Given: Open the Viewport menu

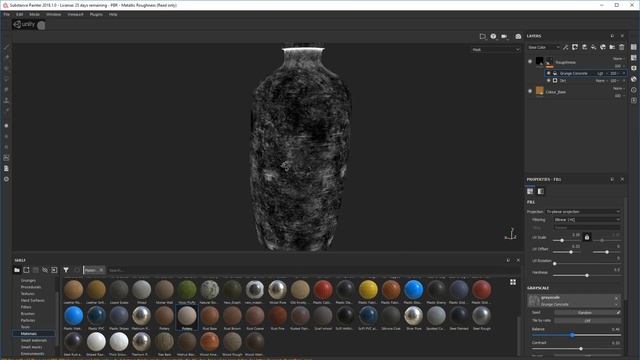Looking at the screenshot, I should [x=75, y=14].
